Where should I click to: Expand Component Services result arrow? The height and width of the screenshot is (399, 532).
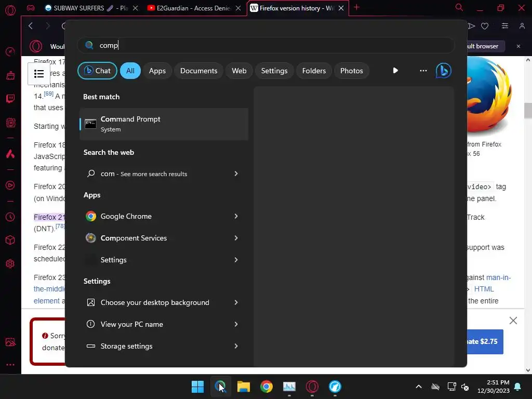236,238
